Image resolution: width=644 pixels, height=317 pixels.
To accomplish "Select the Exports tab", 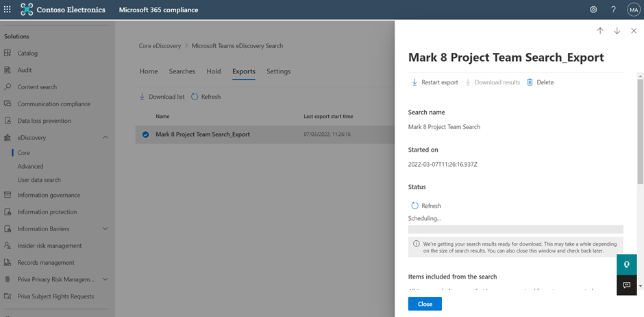I will pyautogui.click(x=244, y=71).
